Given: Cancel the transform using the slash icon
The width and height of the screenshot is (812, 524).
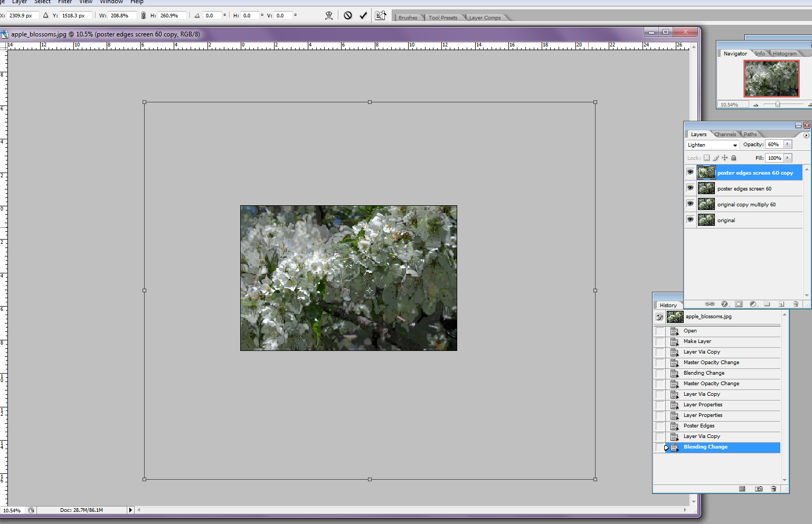Looking at the screenshot, I should click(x=347, y=15).
